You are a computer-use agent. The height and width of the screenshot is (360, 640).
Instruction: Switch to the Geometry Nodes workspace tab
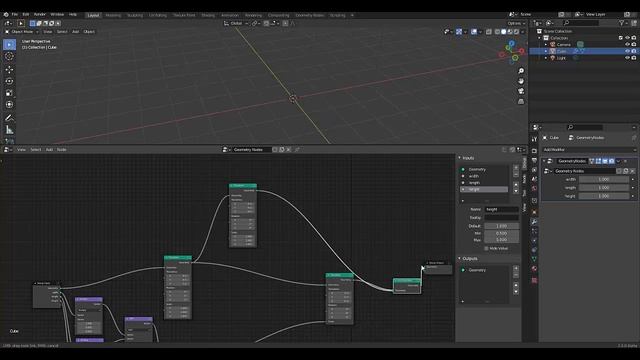309,16
